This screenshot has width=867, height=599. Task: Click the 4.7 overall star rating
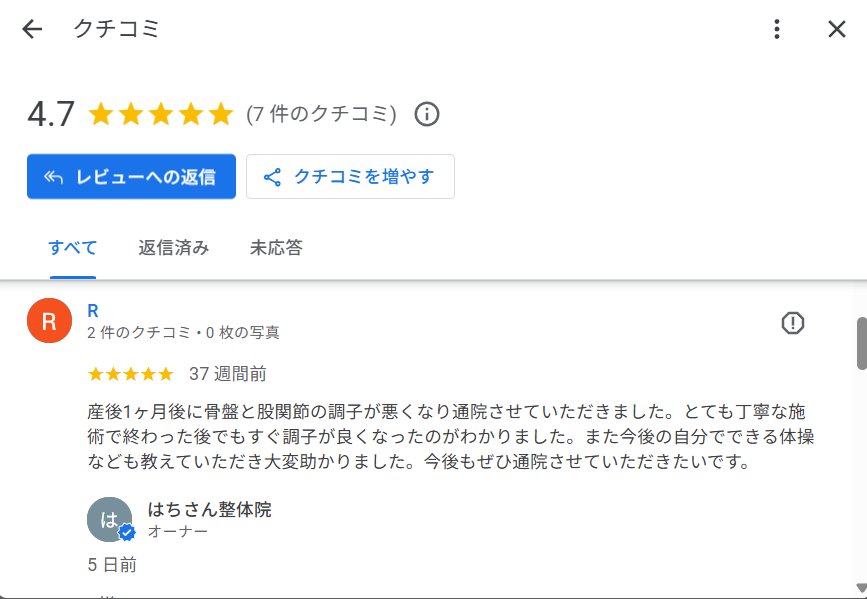coord(160,114)
